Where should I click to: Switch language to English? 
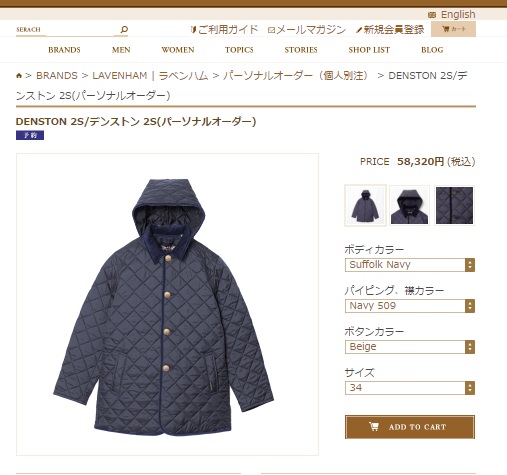click(x=452, y=14)
